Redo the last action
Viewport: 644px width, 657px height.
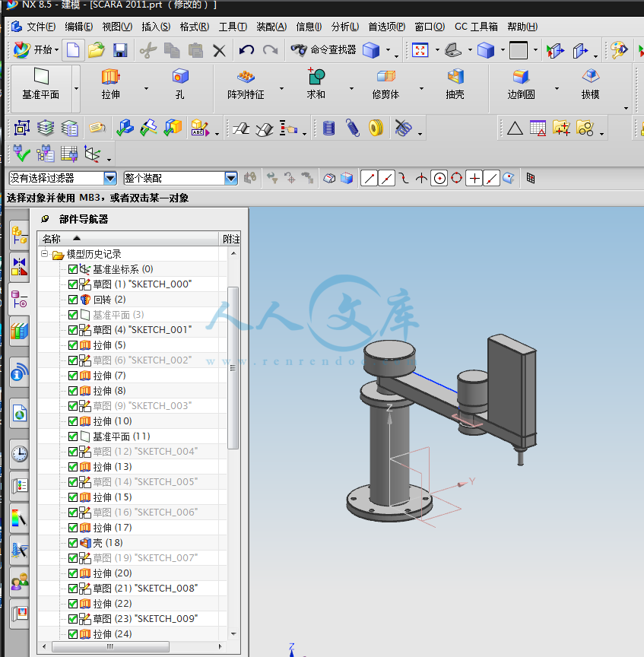(270, 50)
